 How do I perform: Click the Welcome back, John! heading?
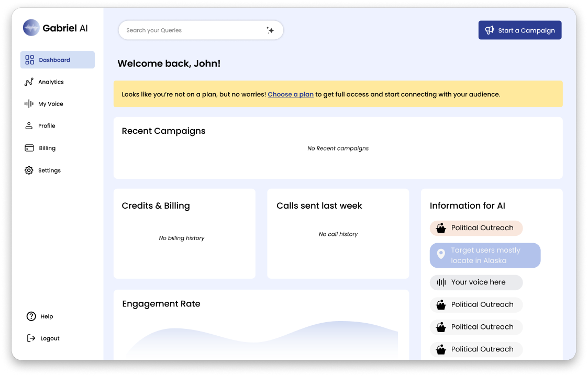[169, 64]
